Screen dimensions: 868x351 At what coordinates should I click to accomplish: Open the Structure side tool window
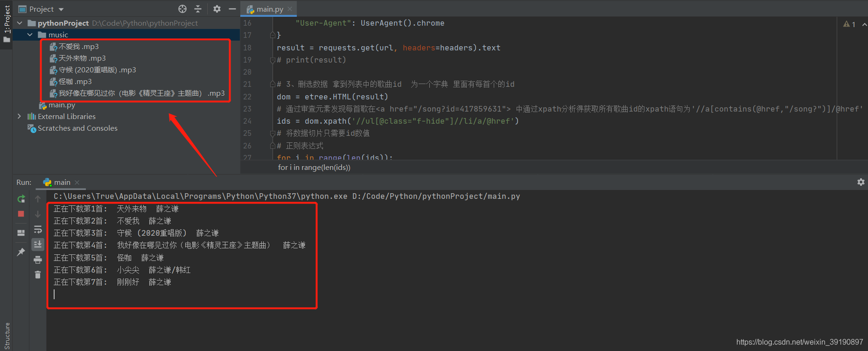pyautogui.click(x=7, y=336)
